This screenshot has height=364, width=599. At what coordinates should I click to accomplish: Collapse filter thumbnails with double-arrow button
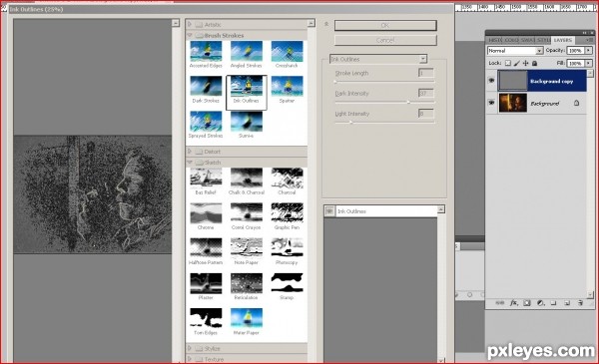(326, 24)
